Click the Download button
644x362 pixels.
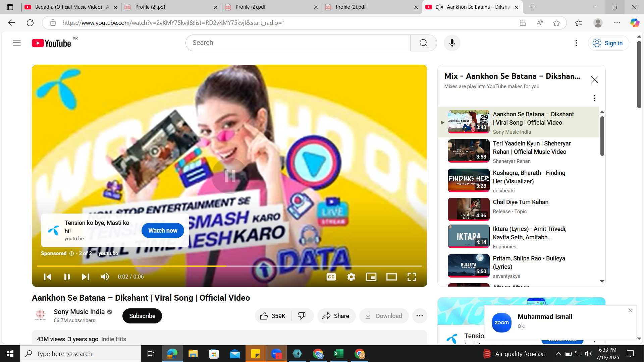coord(384,316)
